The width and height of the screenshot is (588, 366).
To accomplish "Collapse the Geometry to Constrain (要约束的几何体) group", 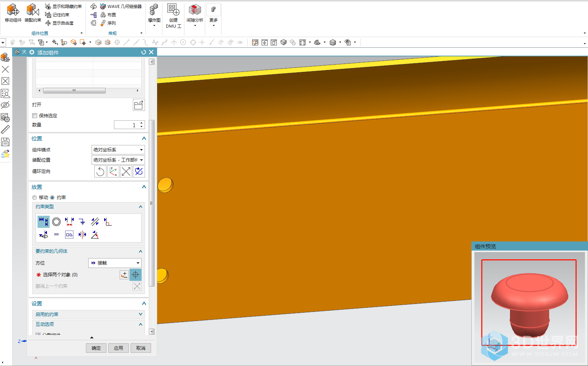I will point(140,251).
